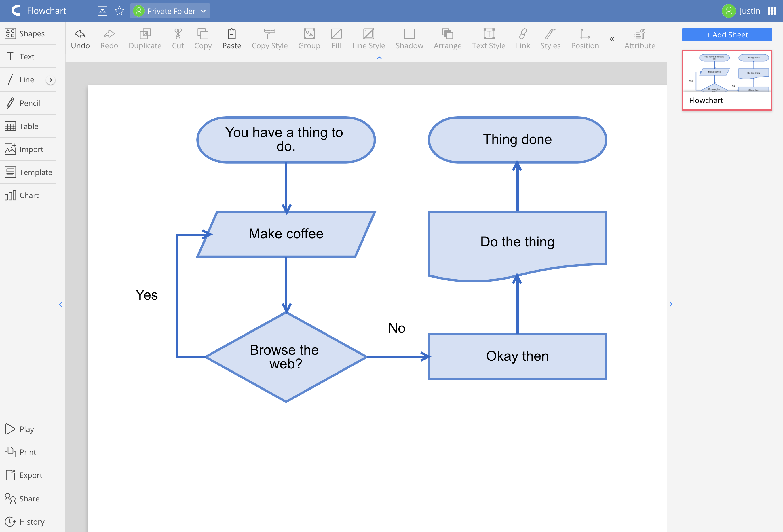Click the Undo tool icon
This screenshot has width=783, height=532.
pos(80,34)
